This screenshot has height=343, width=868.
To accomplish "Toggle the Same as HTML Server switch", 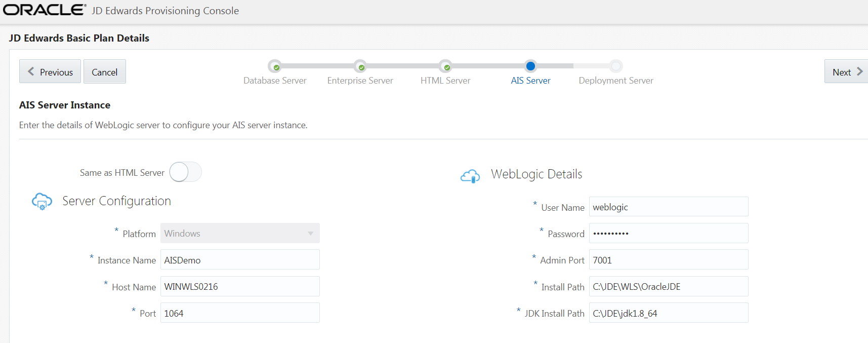I will (185, 172).
